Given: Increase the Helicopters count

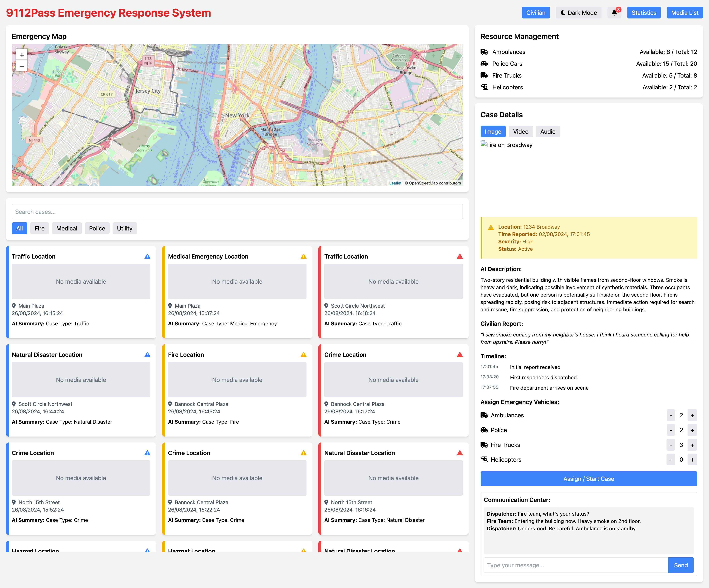Looking at the screenshot, I should [692, 460].
